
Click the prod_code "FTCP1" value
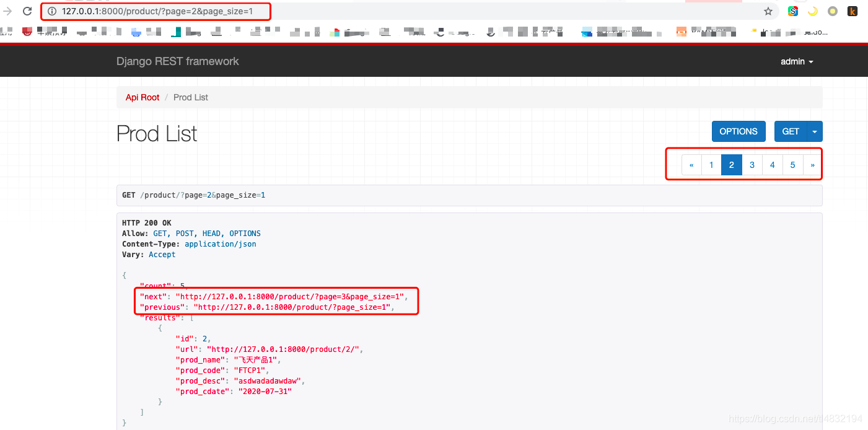251,371
